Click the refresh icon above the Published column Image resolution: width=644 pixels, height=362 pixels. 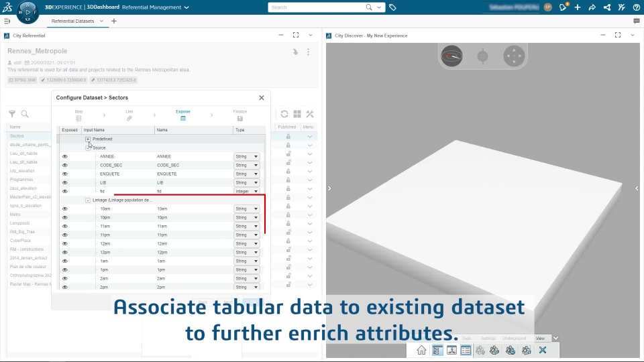[x=284, y=114]
